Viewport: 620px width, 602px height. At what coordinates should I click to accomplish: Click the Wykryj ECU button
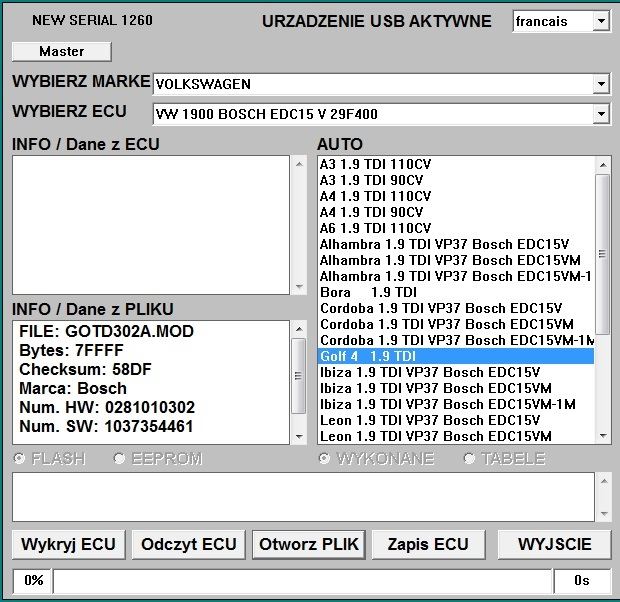[x=68, y=544]
